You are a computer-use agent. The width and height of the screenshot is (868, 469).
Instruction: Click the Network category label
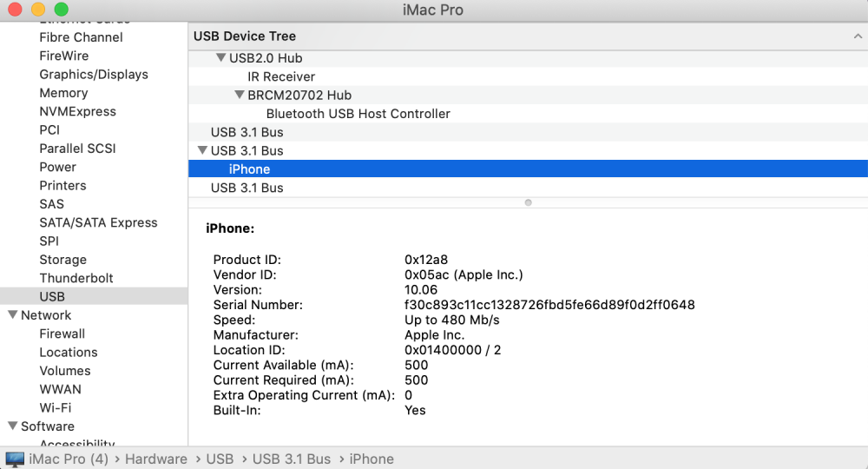[x=46, y=315]
